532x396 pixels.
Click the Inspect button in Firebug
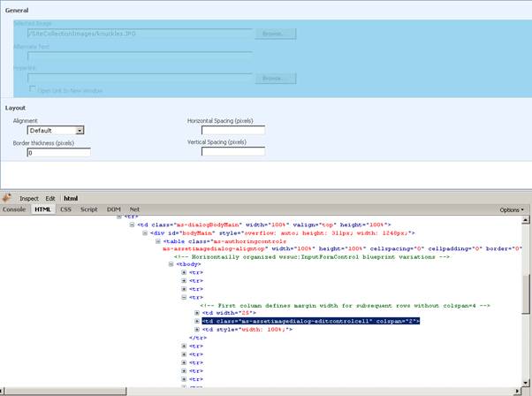point(29,199)
